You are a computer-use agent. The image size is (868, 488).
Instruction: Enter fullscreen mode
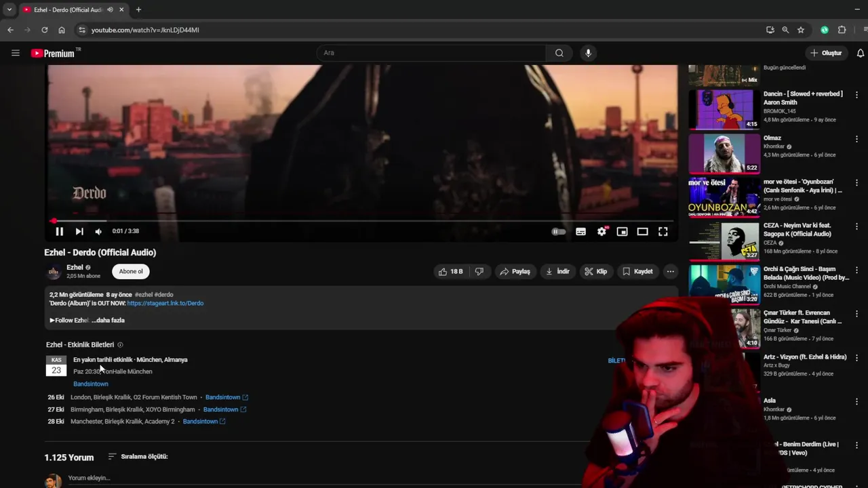[x=663, y=232]
